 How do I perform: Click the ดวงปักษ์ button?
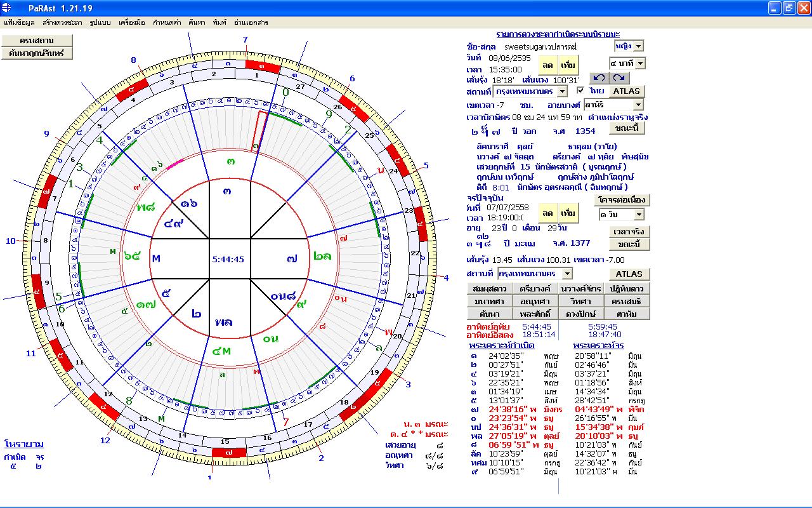click(580, 314)
